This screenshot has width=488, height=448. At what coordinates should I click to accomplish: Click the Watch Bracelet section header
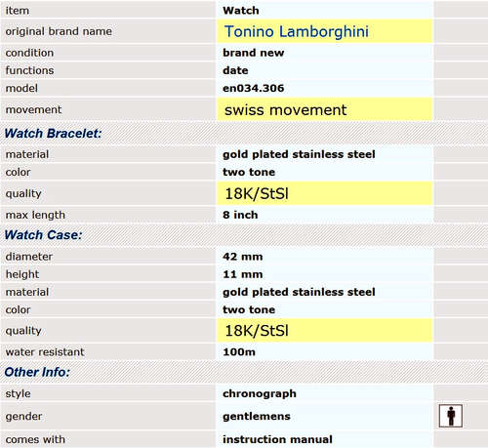click(54, 134)
